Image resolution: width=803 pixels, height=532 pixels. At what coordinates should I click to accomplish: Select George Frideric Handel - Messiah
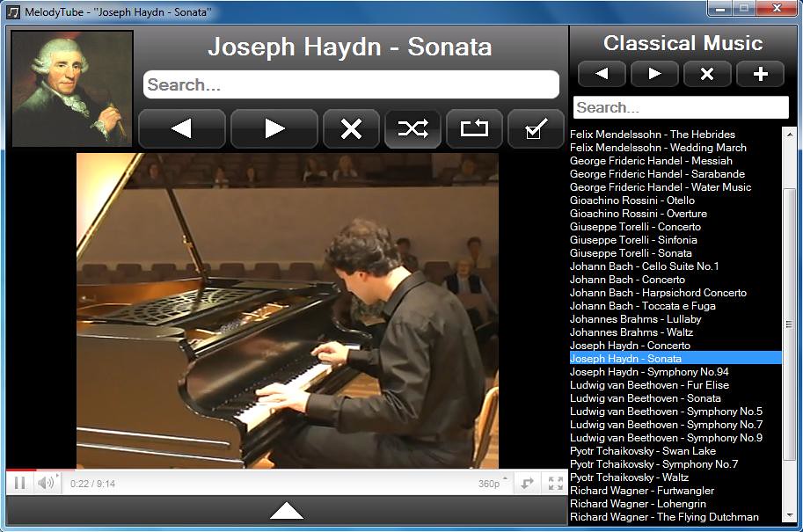tap(675, 161)
